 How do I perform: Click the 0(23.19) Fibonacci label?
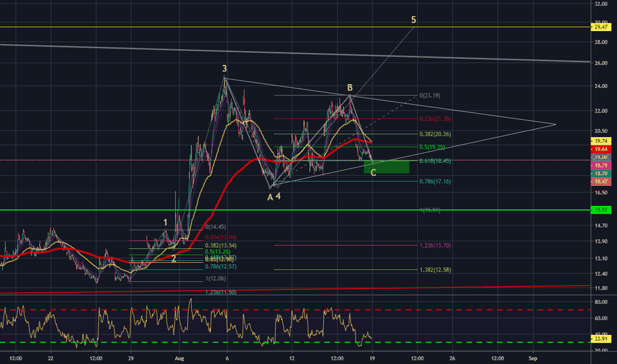pos(430,95)
